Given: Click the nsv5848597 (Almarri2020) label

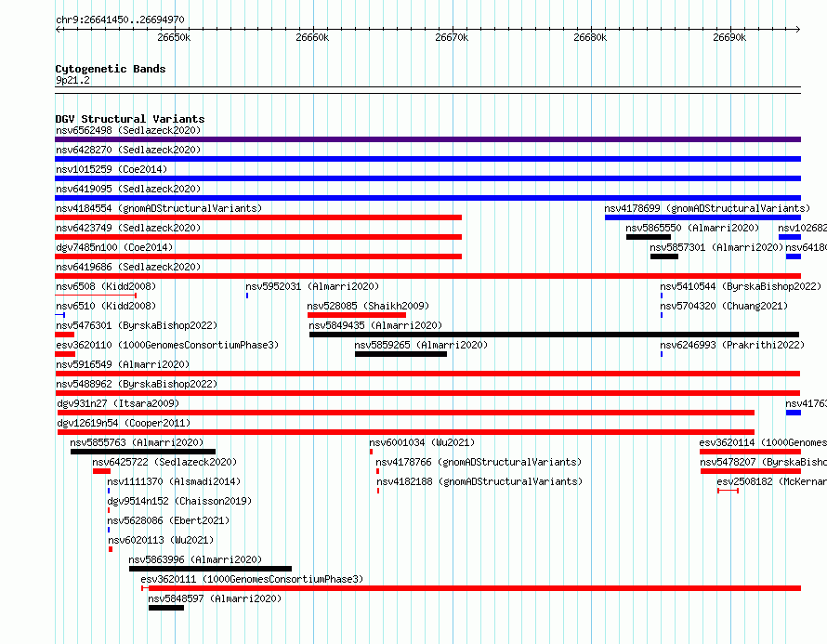Looking at the screenshot, I should click(x=215, y=598).
